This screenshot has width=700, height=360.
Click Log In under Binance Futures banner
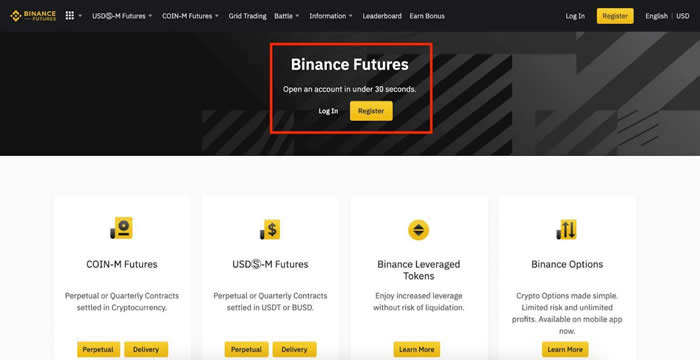[328, 111]
